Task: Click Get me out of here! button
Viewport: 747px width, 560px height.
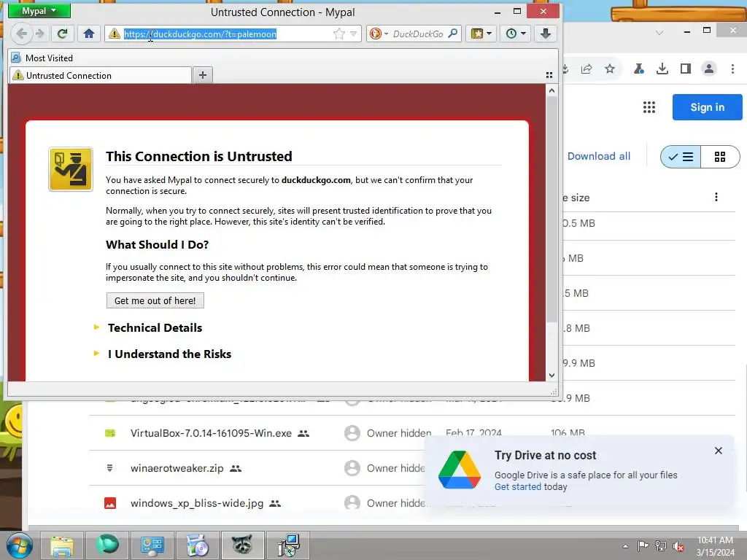Action: pos(155,300)
